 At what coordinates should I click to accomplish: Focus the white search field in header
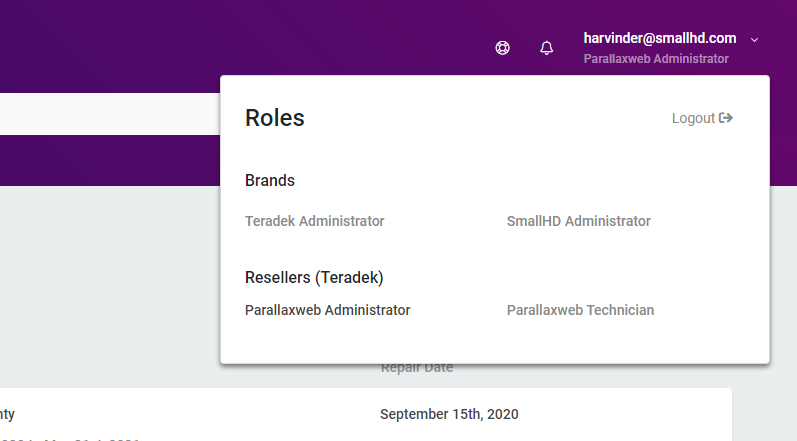[x=100, y=114]
